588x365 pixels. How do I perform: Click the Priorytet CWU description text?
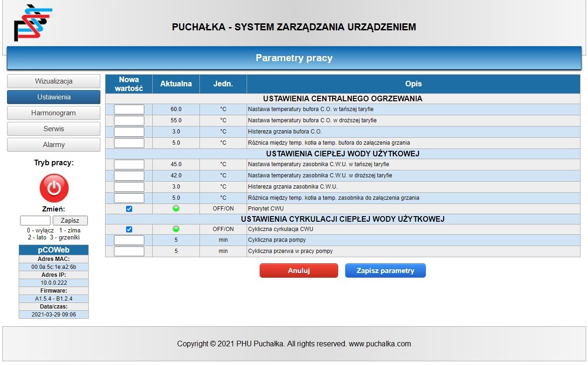coord(266,209)
